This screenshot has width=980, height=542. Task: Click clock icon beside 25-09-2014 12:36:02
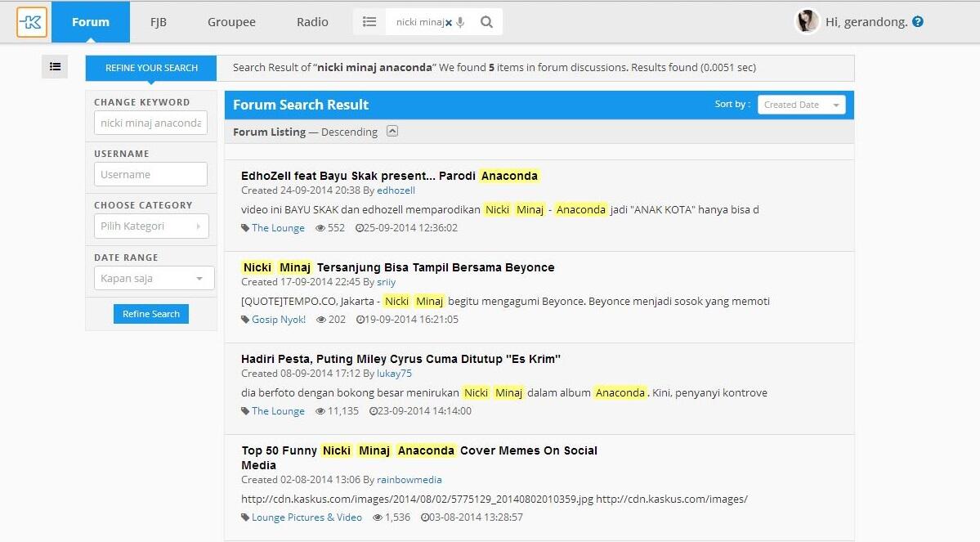pyautogui.click(x=360, y=228)
